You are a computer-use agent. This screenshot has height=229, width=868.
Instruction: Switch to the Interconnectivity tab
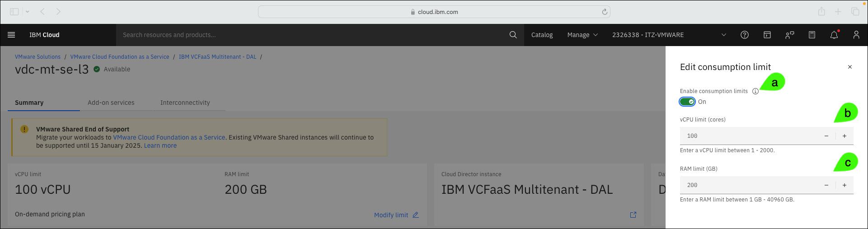pos(185,103)
